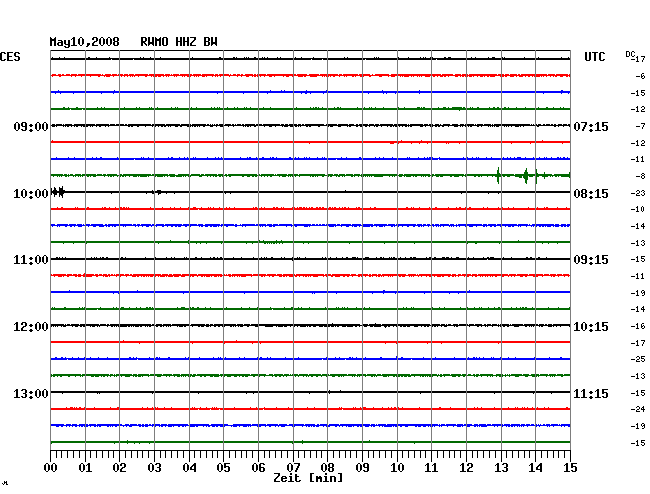Click the 13:00 local time label
The width and height of the screenshot is (650, 494).
pos(31,393)
